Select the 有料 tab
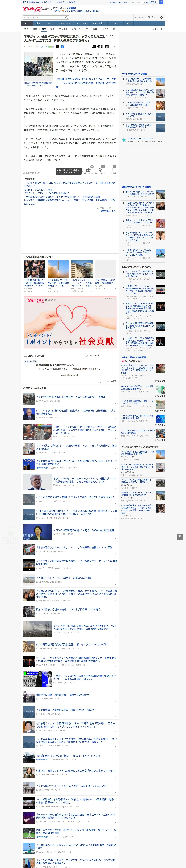This screenshot has height=868, width=186. (128, 24)
